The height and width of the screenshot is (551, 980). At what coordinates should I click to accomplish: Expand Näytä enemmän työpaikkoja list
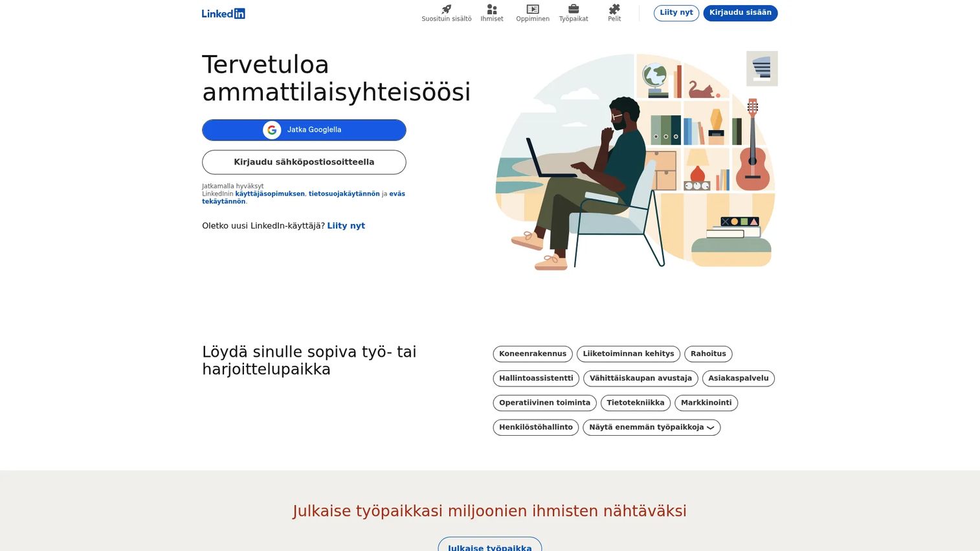tap(652, 428)
